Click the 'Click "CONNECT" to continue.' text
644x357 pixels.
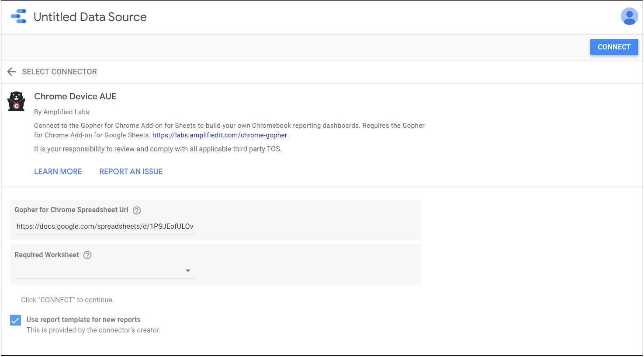tap(67, 300)
